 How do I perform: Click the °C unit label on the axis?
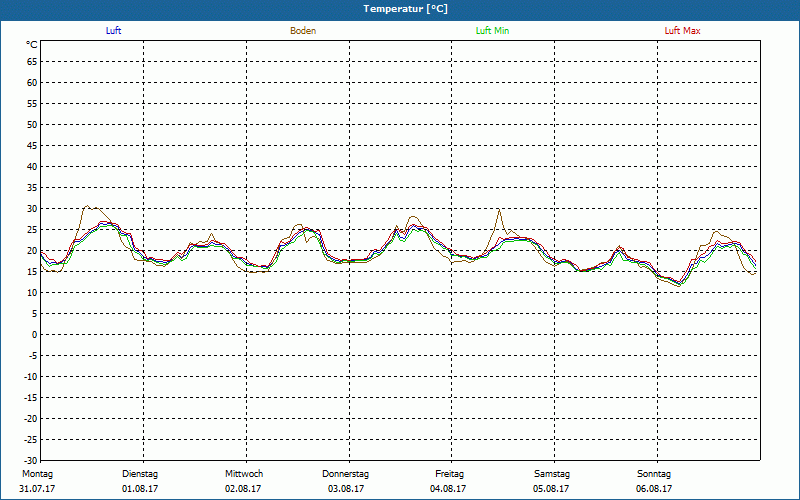32,45
